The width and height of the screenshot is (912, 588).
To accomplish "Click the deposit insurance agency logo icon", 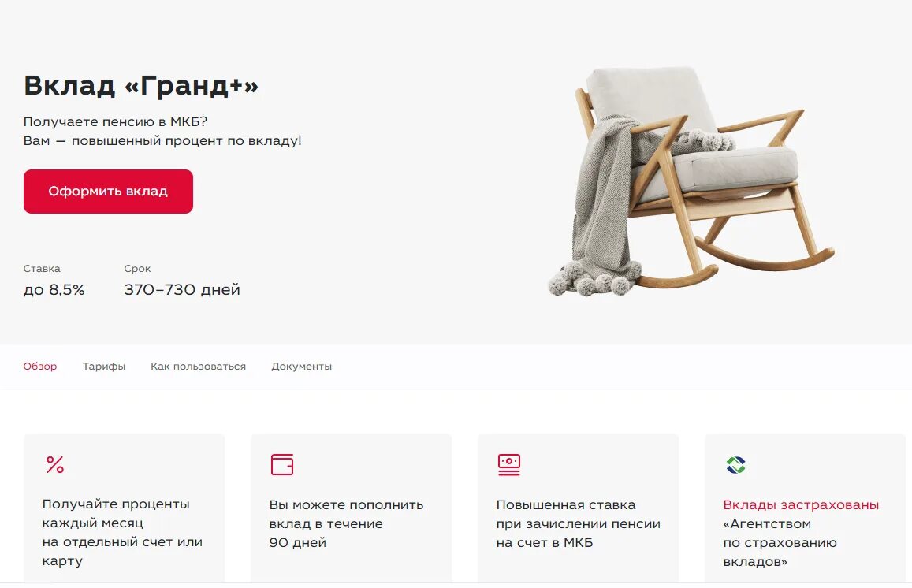I will point(735,465).
